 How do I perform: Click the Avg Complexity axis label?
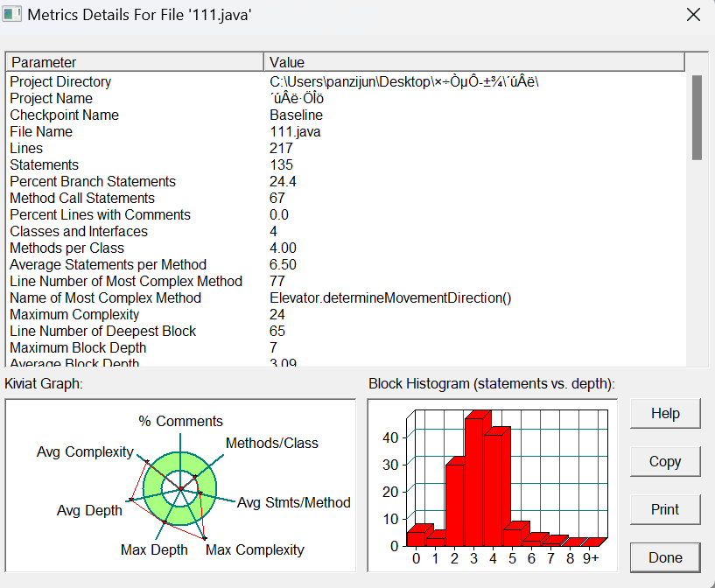85,451
